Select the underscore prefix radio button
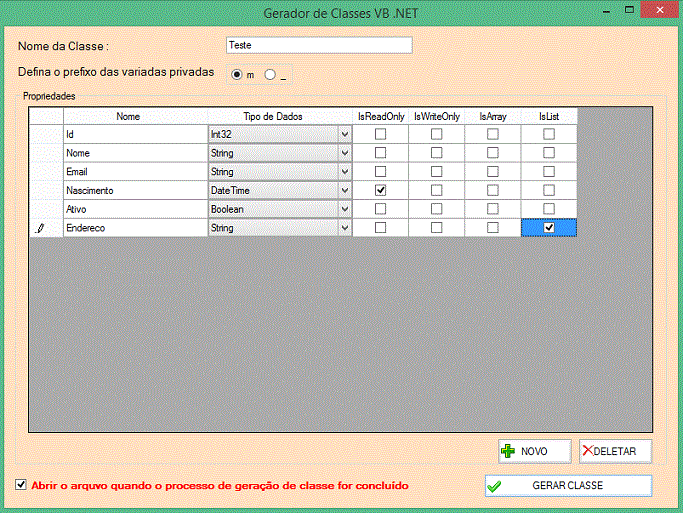This screenshot has height=513, width=683. (270, 74)
